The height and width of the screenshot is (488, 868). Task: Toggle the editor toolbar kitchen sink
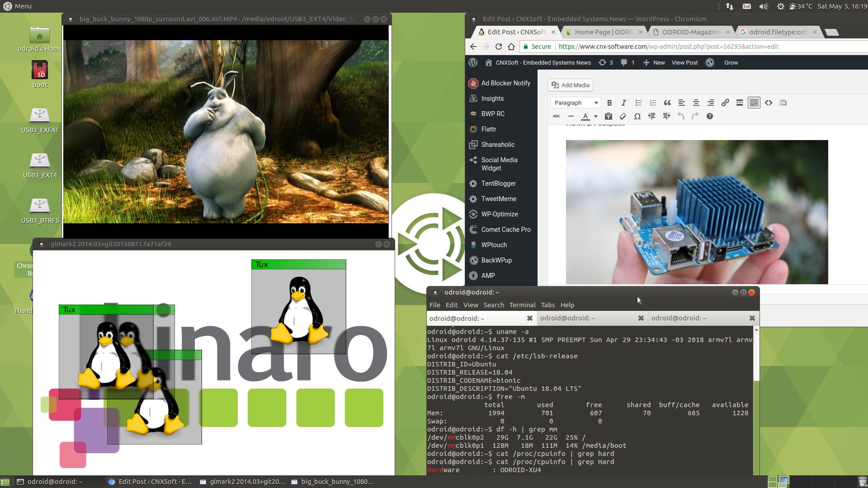pyautogui.click(x=754, y=103)
